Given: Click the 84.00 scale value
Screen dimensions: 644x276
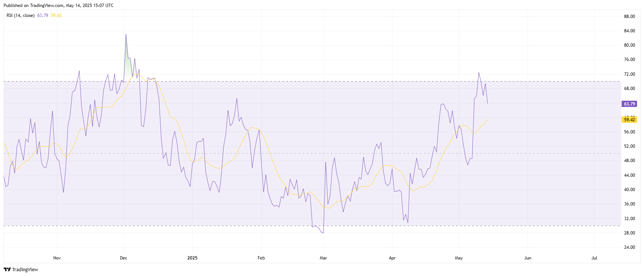Looking at the screenshot, I should (629, 31).
